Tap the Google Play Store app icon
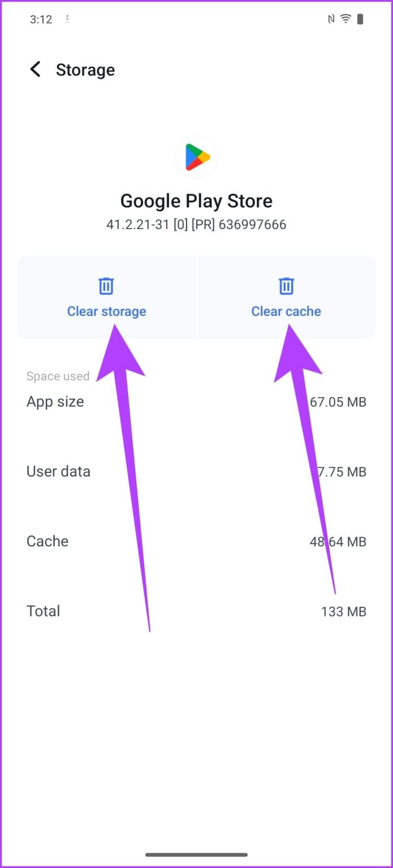The width and height of the screenshot is (393, 868). pos(196,157)
